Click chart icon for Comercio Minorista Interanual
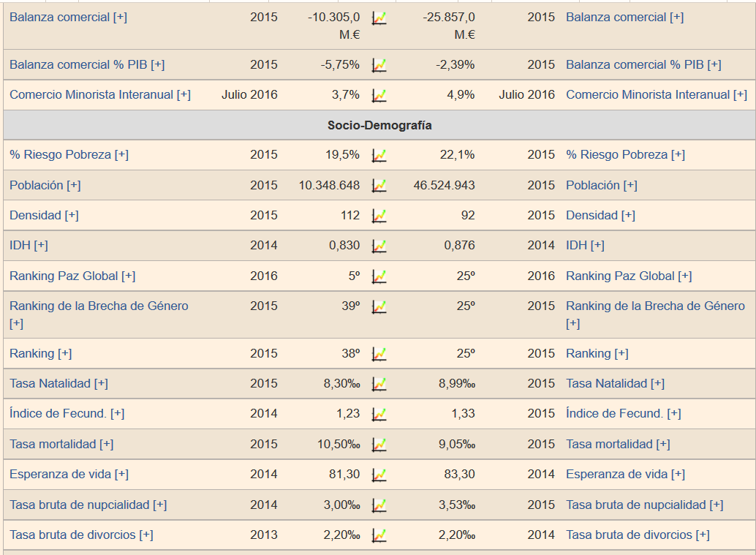This screenshot has width=756, height=555. tap(379, 95)
